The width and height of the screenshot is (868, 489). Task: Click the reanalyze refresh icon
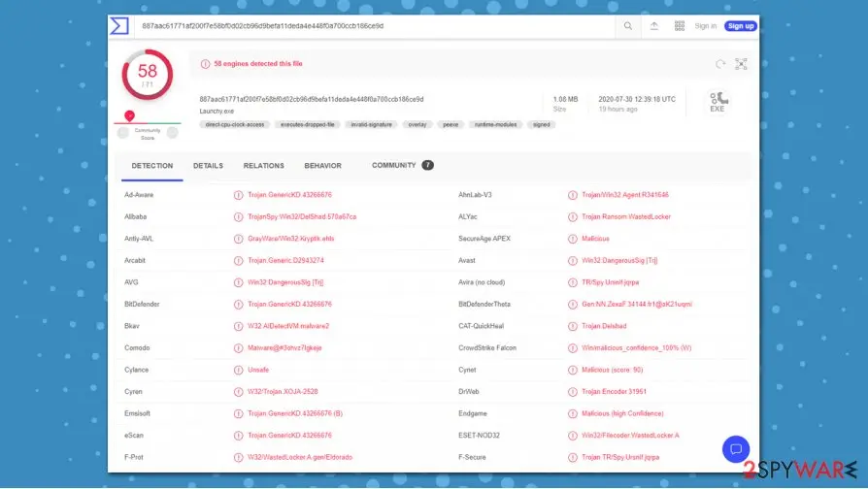click(720, 64)
